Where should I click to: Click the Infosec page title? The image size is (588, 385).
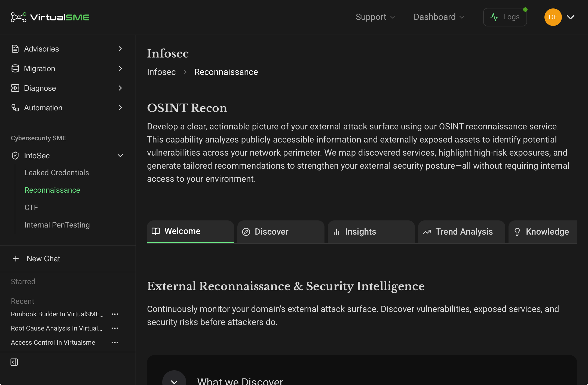(x=168, y=53)
